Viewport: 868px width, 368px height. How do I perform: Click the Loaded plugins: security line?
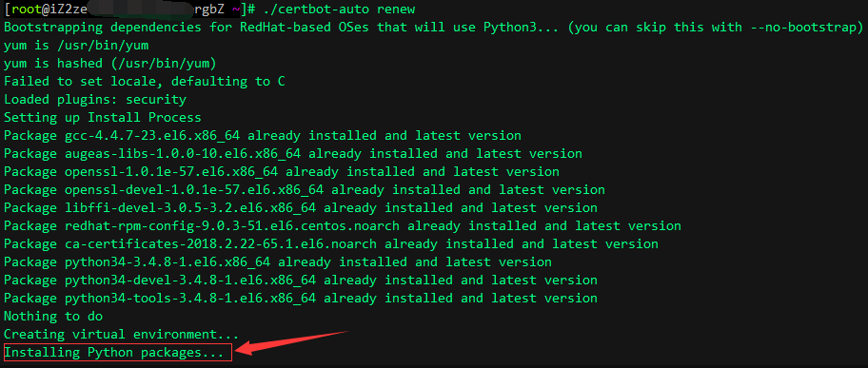[x=94, y=100]
